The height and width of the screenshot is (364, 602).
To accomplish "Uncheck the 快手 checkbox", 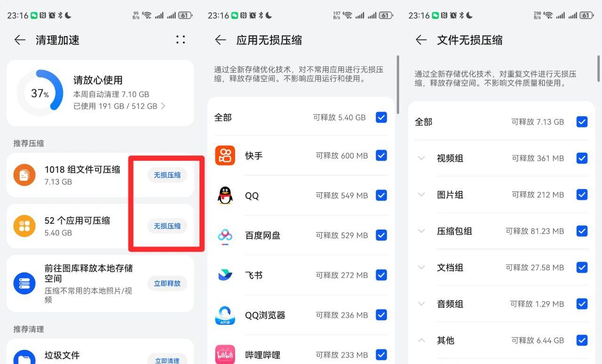I will [381, 155].
